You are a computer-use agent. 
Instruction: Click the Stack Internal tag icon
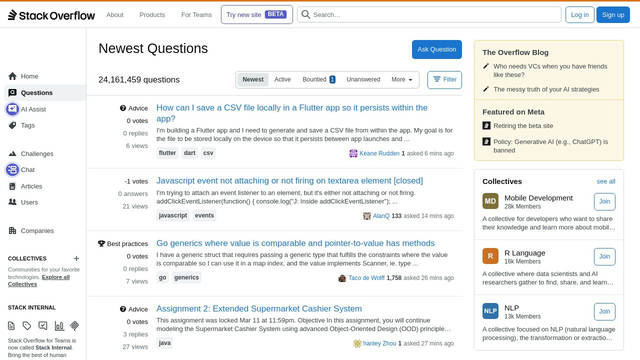(x=27, y=326)
